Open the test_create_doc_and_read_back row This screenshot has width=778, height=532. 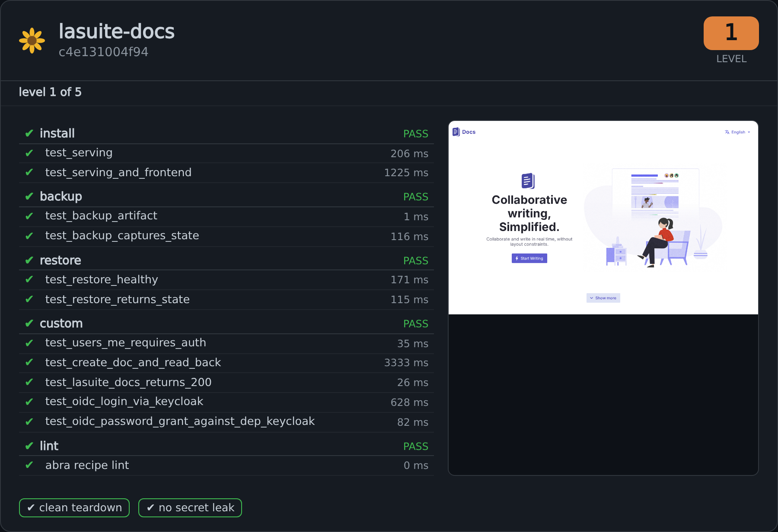(226, 363)
